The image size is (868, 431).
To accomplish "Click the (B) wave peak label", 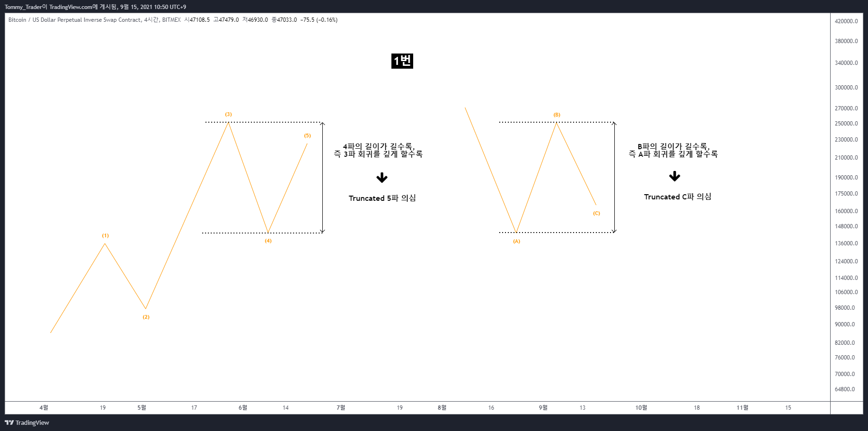I will [x=557, y=115].
